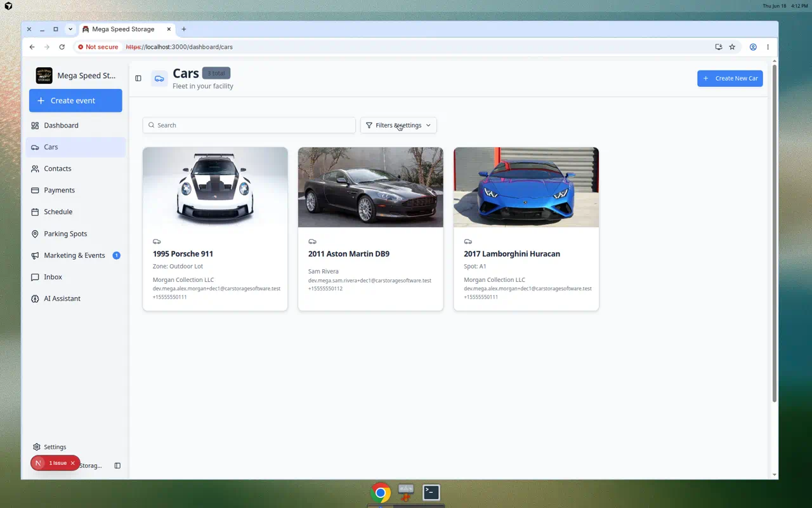The height and width of the screenshot is (508, 812).
Task: Expand the Filters & settings dropdown
Action: (x=398, y=125)
